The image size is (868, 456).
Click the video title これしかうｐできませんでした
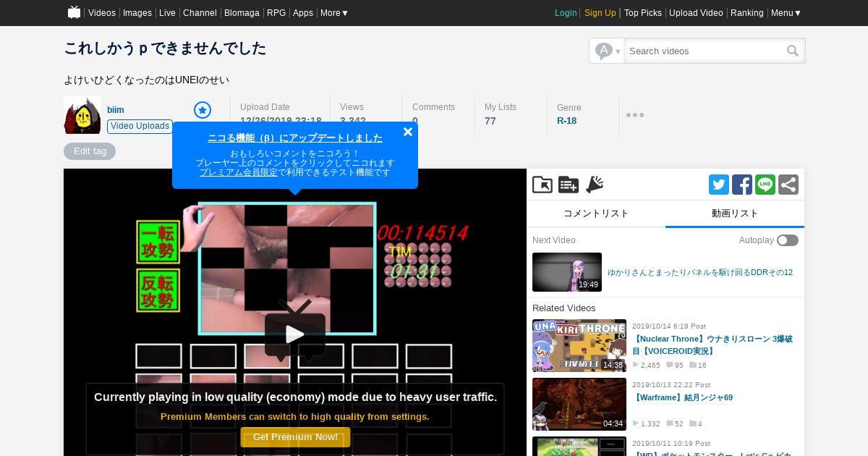pyautogui.click(x=165, y=48)
